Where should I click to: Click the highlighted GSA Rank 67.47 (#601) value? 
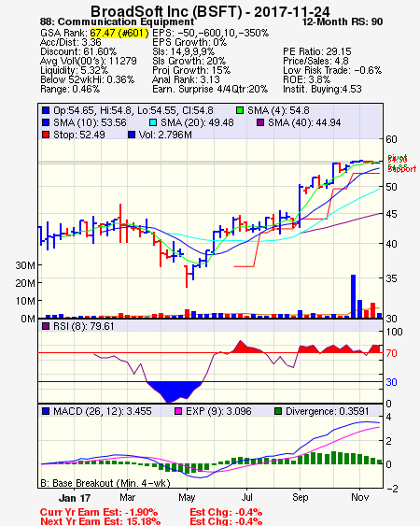click(x=119, y=33)
